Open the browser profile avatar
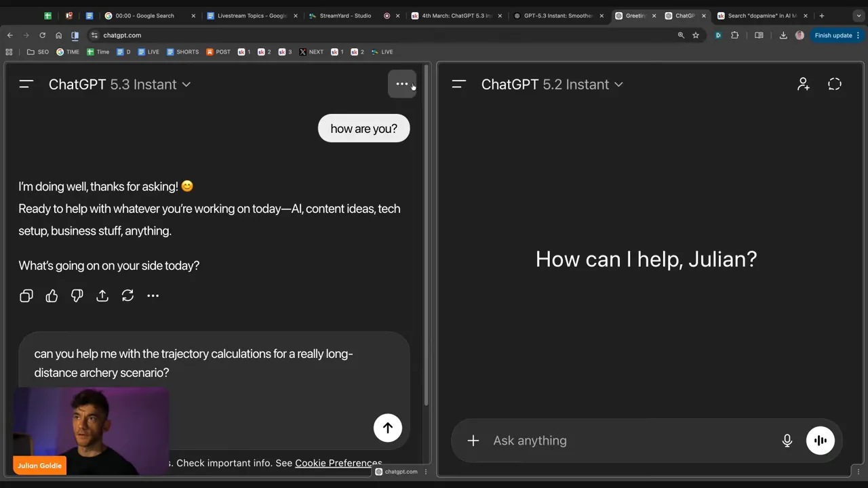Viewport: 868px width, 488px height. 800,35
